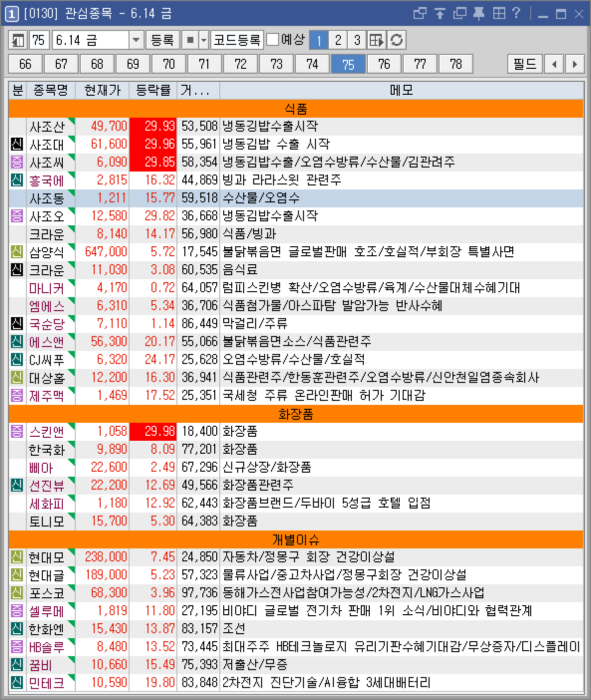Show earlier group tabs with the left arrow

[x=554, y=64]
